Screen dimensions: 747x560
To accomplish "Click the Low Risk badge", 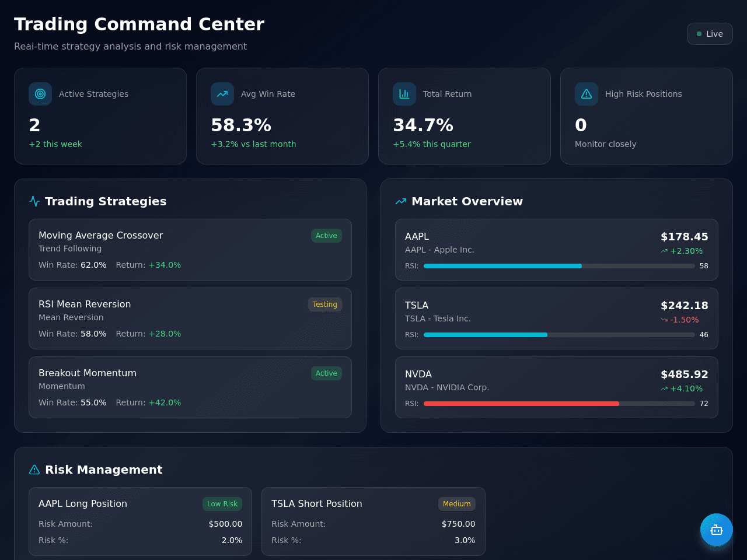I will [x=222, y=504].
